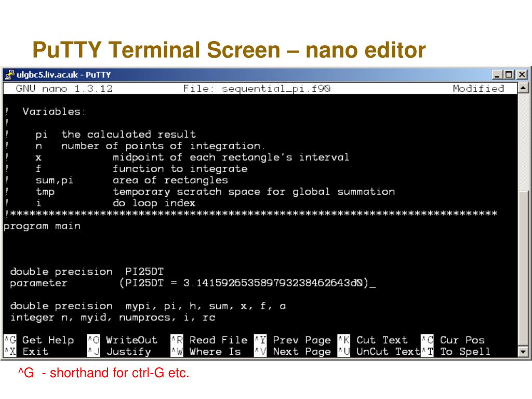Click the PuTTY icon in the title bar

pyautogui.click(x=10, y=75)
